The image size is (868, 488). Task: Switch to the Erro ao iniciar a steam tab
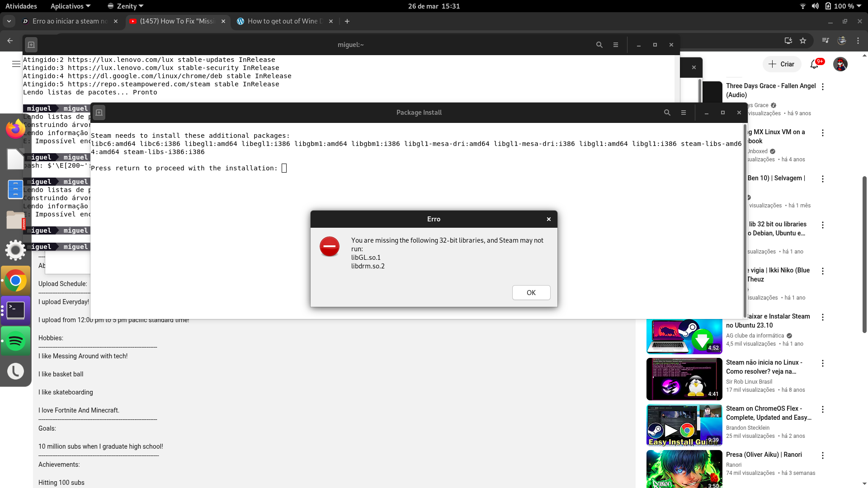tap(70, 21)
